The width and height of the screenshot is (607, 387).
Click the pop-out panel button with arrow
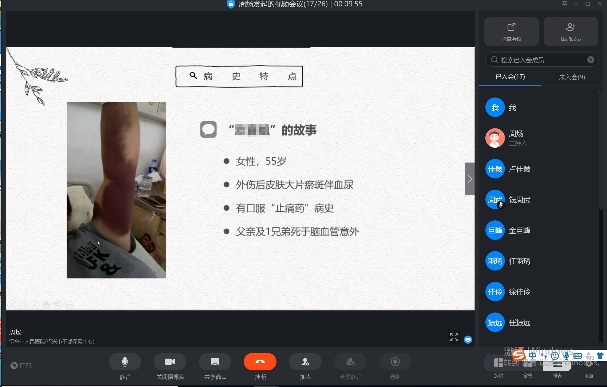coord(511,31)
